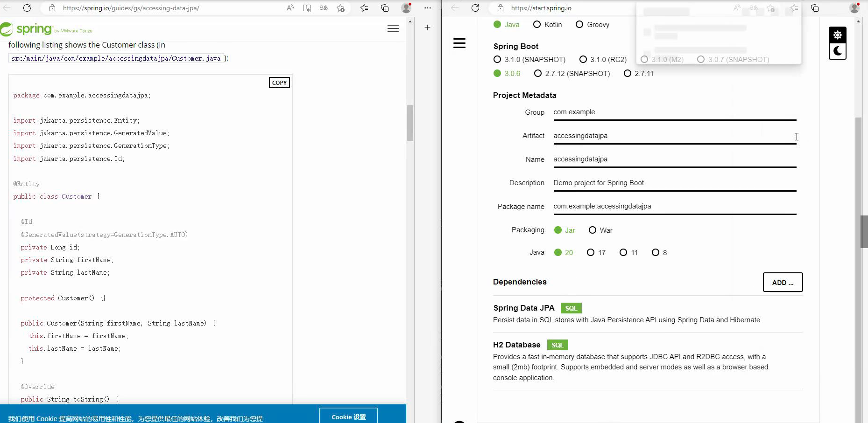The height and width of the screenshot is (423, 868).
Task: Choose Spring Boot 3.0.6
Action: tap(507, 74)
